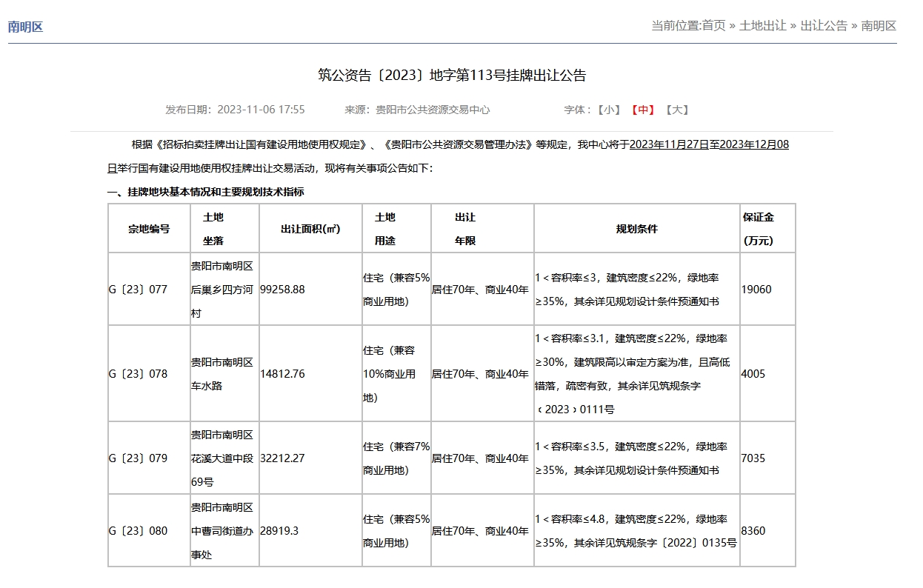Click the 19060 deposit value
Image resolution: width=923 pixels, height=588 pixels.
(x=756, y=290)
